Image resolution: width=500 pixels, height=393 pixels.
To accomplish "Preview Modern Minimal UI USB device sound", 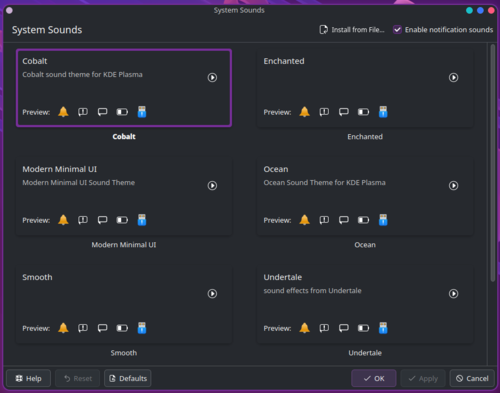I will click(x=142, y=220).
